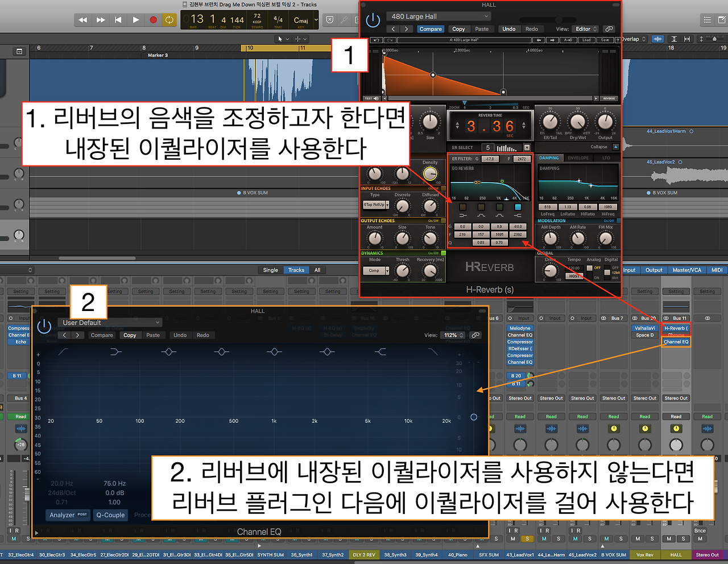Toggle the H-Reverb plugin power button
This screenshot has height=564, width=728.
pyautogui.click(x=373, y=21)
